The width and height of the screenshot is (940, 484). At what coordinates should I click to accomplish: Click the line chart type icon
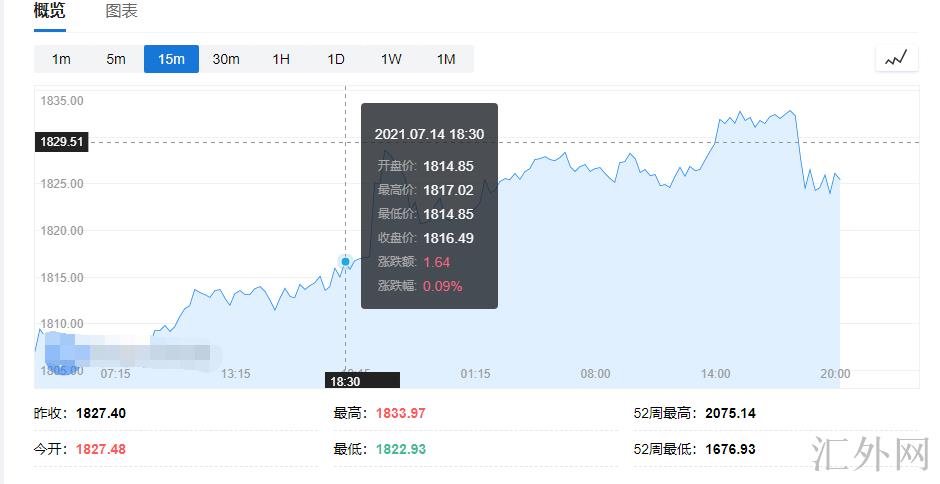(x=896, y=59)
